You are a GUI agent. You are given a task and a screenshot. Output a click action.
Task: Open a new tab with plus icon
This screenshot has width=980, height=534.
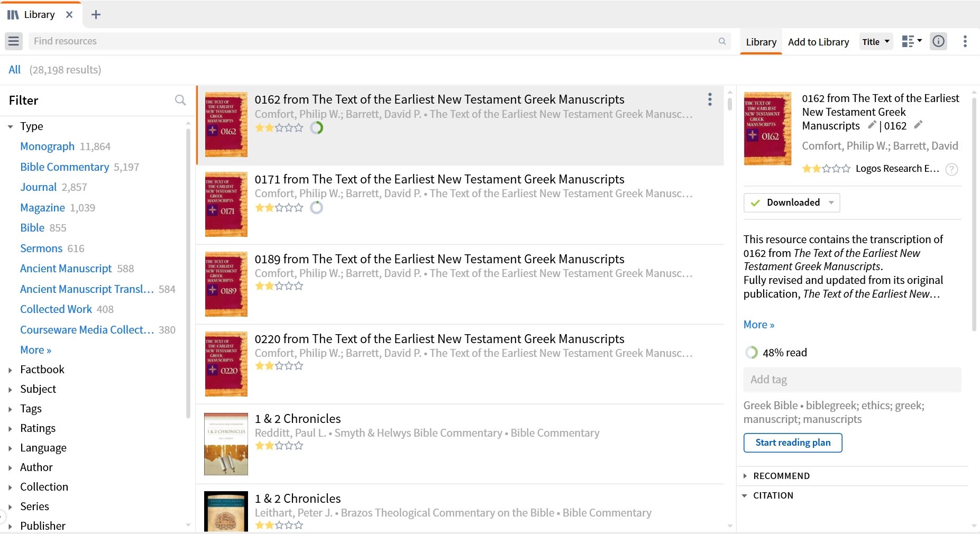(x=96, y=15)
